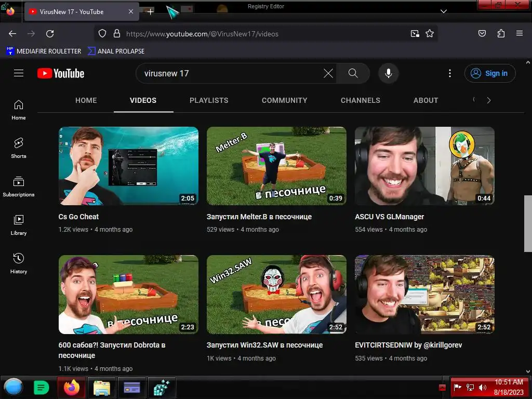Open the Pocket save icon

482,33
